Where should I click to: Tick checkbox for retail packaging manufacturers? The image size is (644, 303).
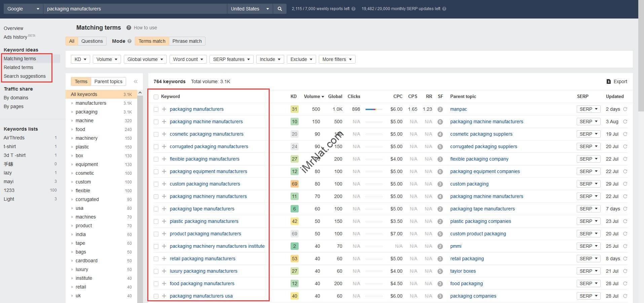(x=156, y=259)
